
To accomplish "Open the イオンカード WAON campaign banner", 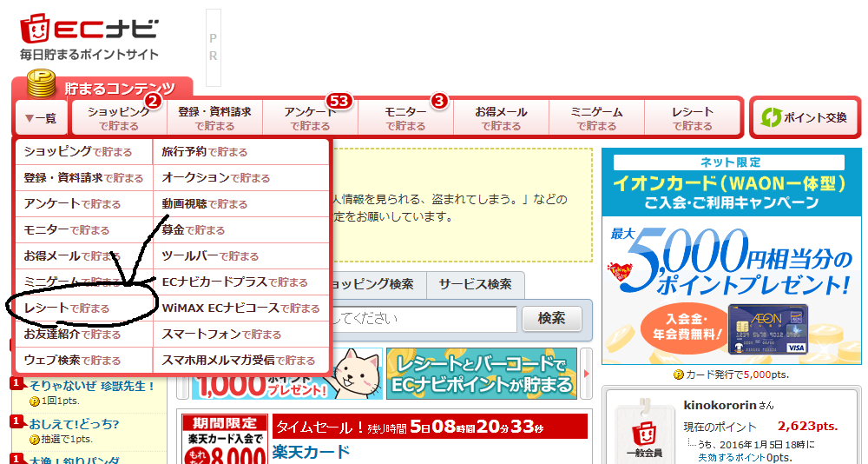I will (731, 256).
